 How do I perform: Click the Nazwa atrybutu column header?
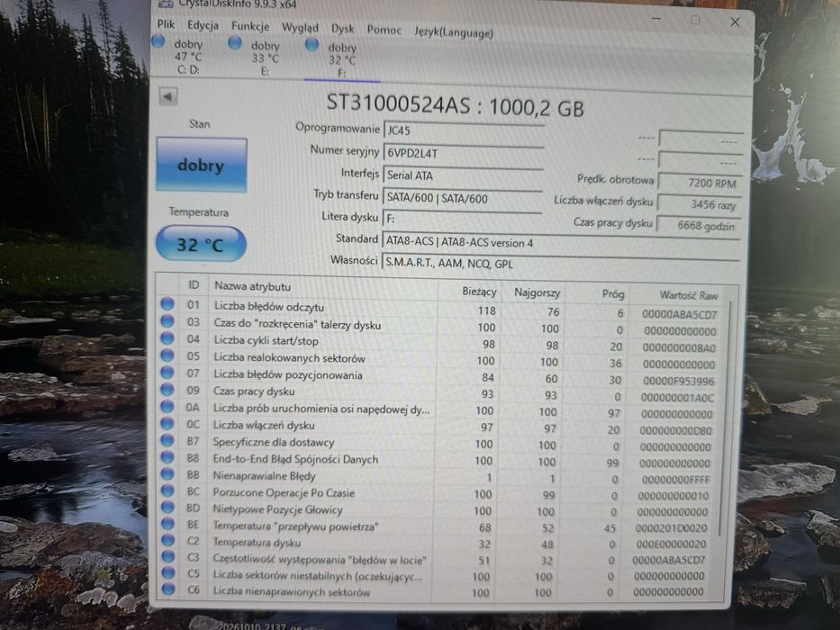pyautogui.click(x=323, y=287)
